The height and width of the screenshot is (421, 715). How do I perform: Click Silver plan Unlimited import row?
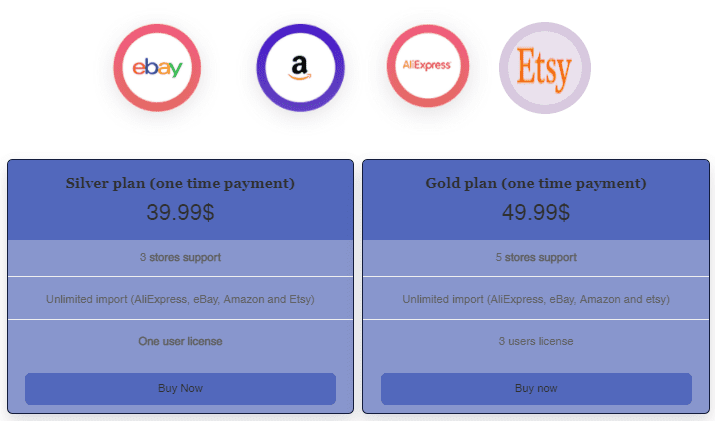pos(181,299)
